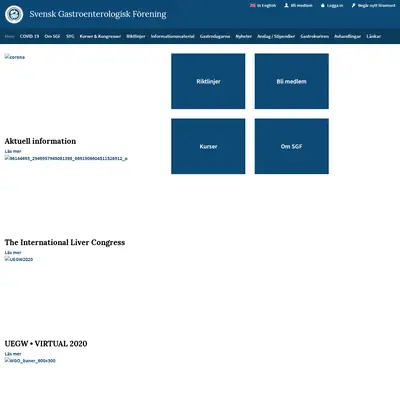Click the broken WGO_baner_800x300 image

30,361
